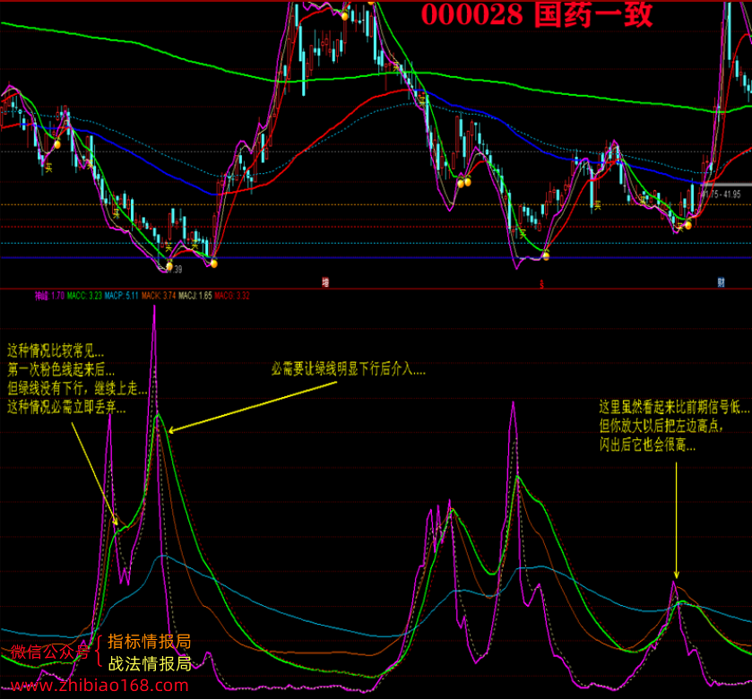Image resolution: width=752 pixels, height=700 pixels.
Task: Click the note line 闪出后它也会很高
Action: point(647,445)
